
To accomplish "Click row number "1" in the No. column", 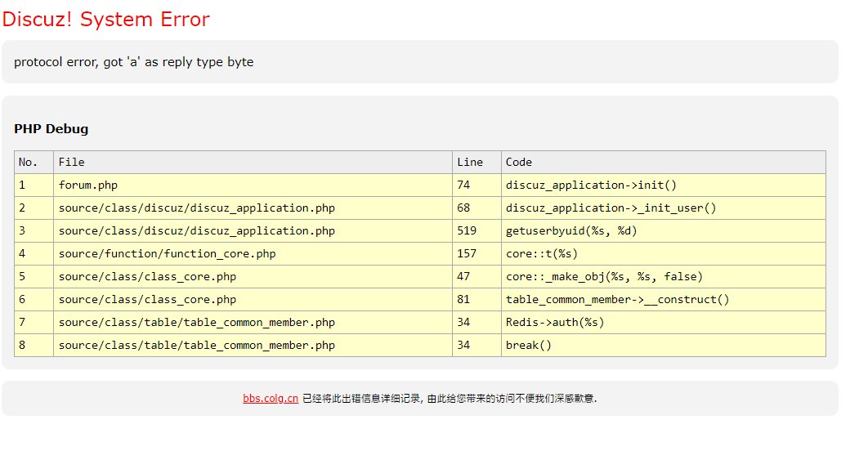I will 34,185.
